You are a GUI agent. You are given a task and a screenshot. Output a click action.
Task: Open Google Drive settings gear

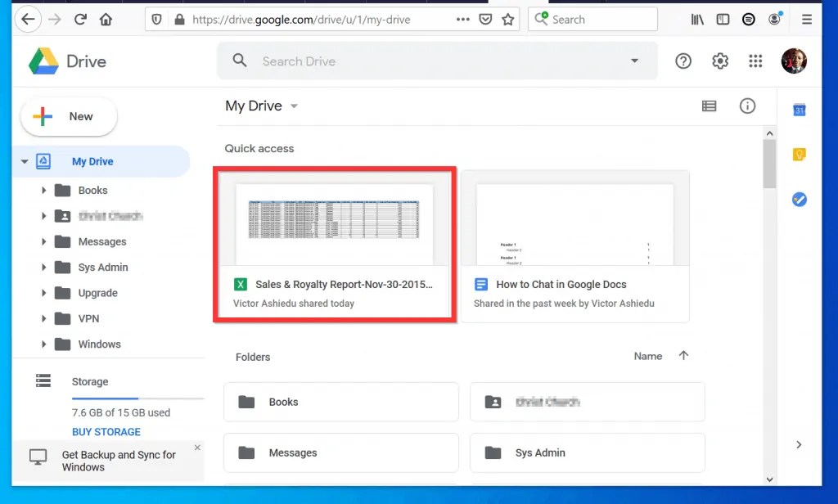(719, 61)
